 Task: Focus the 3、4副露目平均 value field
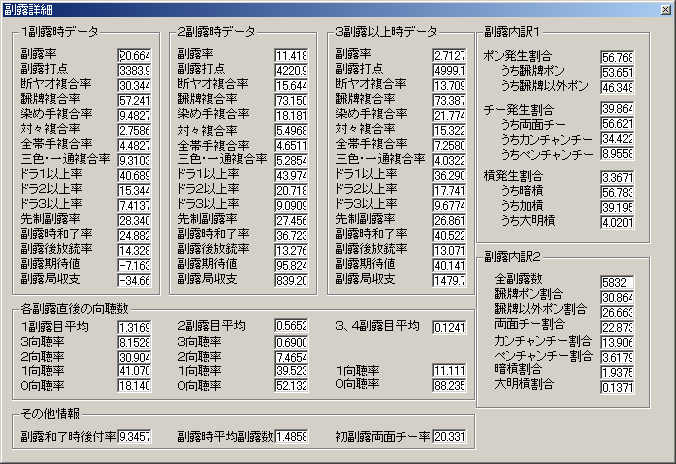point(449,327)
